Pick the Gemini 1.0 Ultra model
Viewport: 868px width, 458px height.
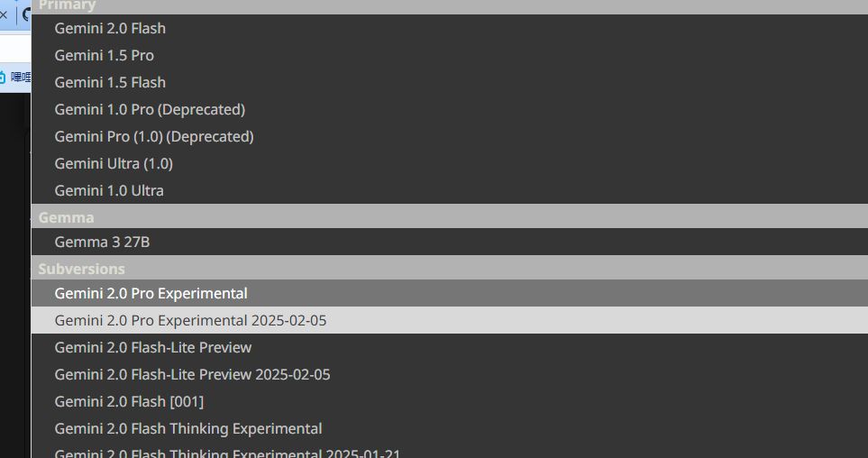(x=109, y=190)
